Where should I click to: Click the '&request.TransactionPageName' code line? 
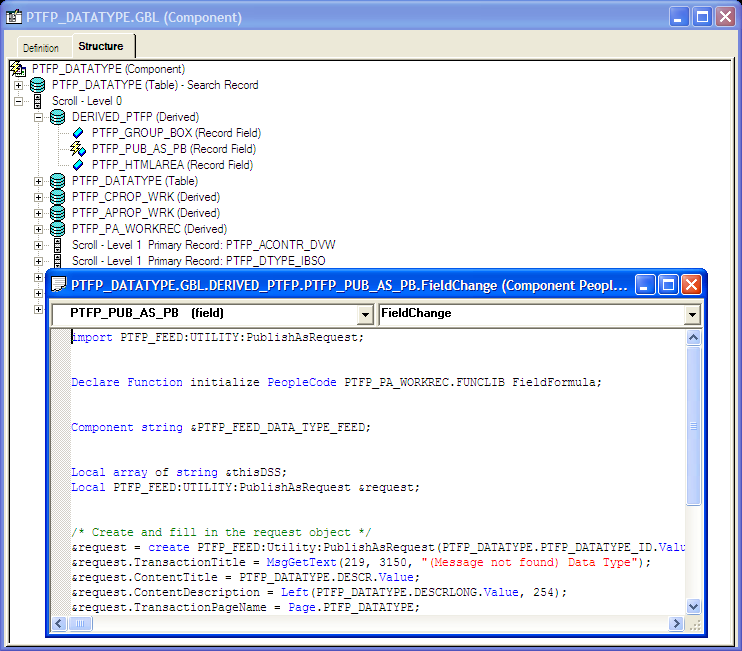coord(246,607)
